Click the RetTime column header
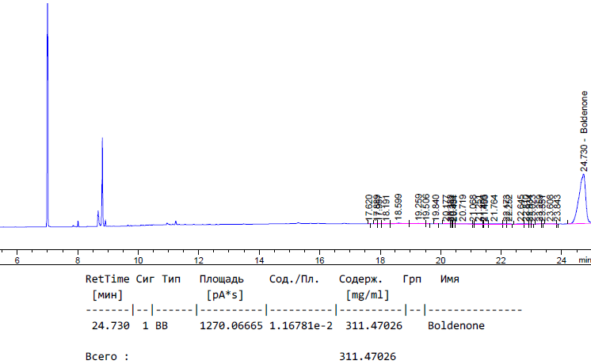591x364 pixels. [107, 279]
